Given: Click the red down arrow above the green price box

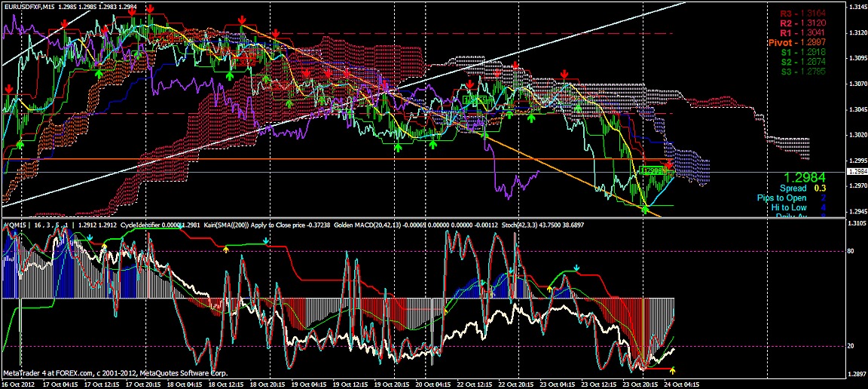Looking at the screenshot, I should click(x=669, y=164).
